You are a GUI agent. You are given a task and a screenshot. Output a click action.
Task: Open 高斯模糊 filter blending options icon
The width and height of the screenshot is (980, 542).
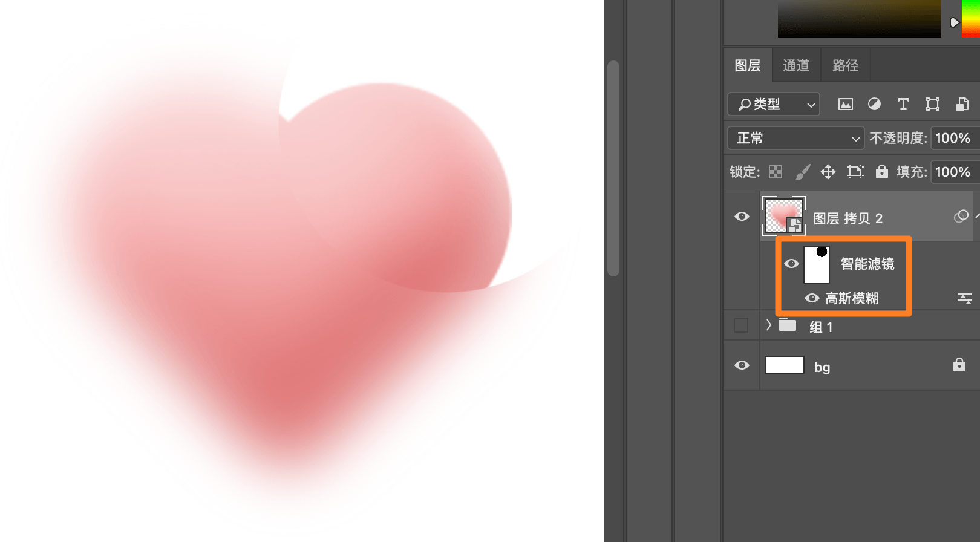tap(964, 298)
